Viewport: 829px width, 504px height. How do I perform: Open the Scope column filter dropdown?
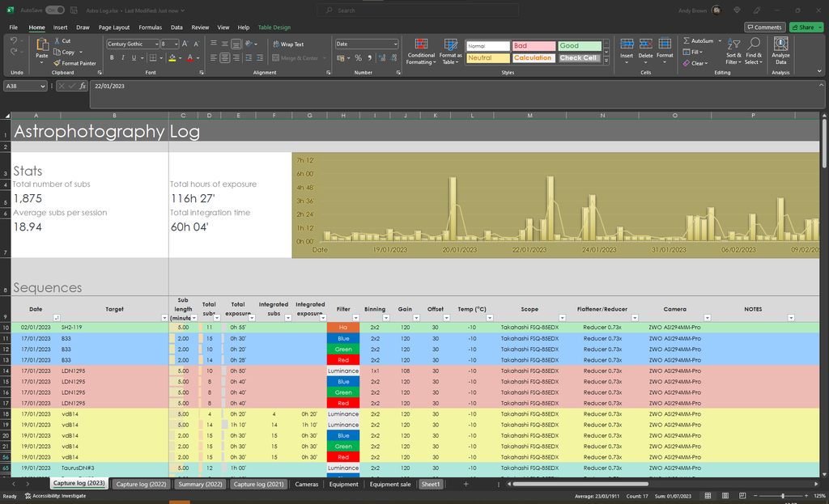pos(562,317)
